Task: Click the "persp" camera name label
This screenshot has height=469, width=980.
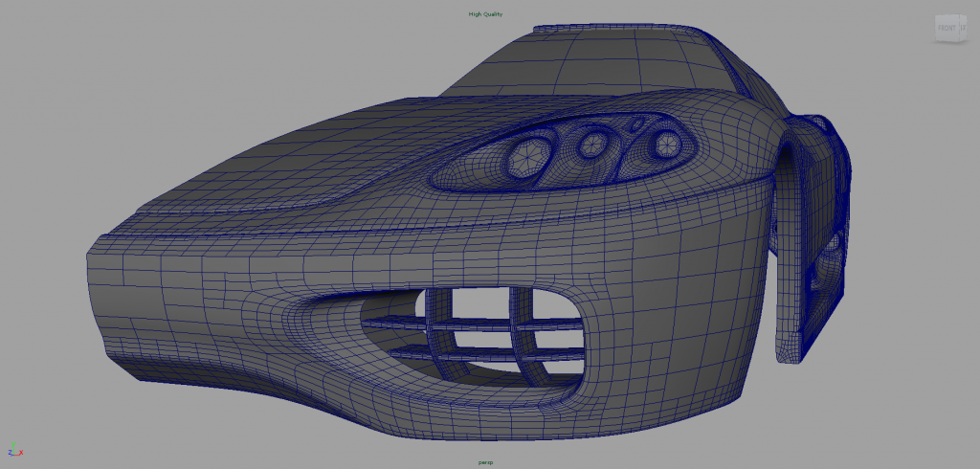Action: coord(485,461)
